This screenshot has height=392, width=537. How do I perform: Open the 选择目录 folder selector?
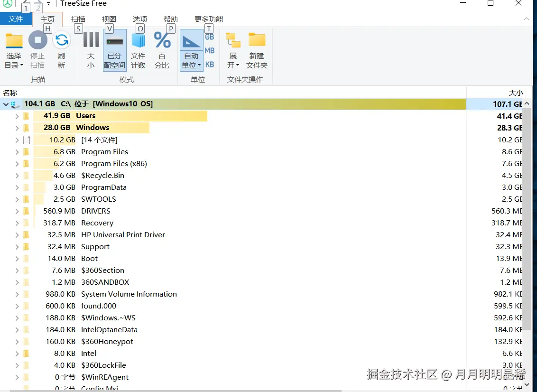[14, 50]
